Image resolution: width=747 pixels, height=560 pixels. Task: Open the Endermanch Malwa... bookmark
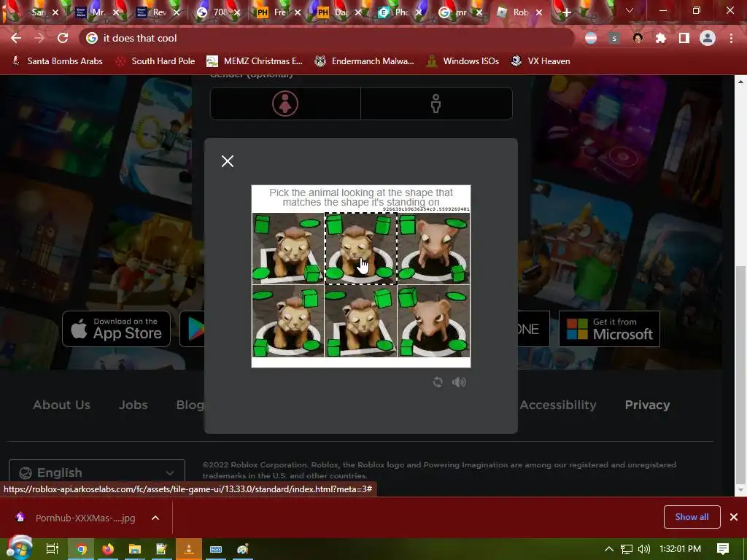[364, 61]
